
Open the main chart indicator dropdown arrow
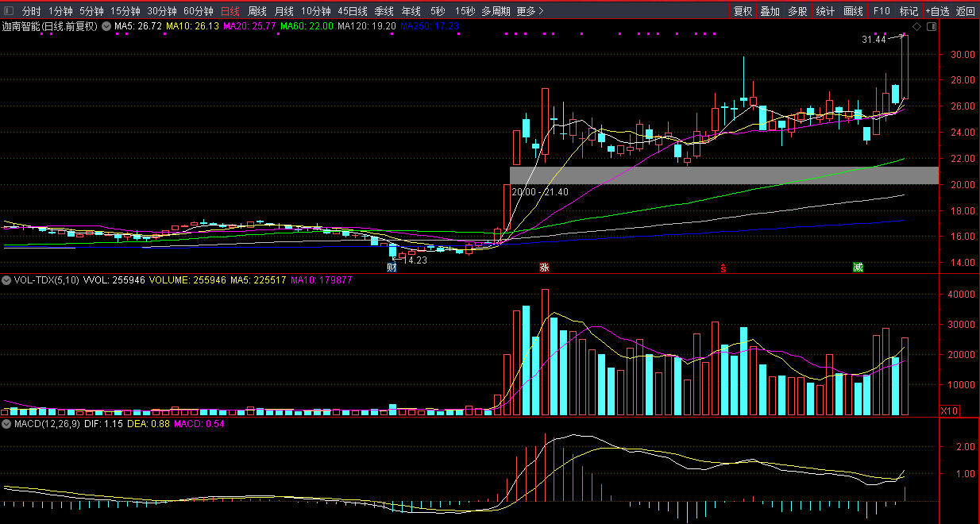[106, 26]
